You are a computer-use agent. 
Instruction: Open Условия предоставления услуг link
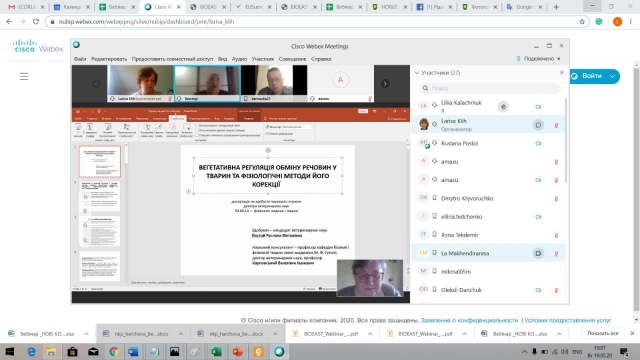(568, 320)
